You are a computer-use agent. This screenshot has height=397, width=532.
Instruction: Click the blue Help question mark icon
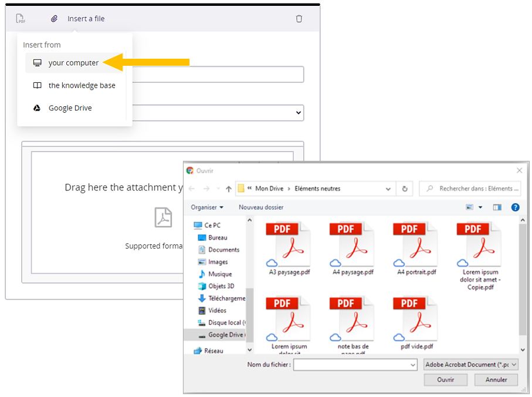point(515,207)
